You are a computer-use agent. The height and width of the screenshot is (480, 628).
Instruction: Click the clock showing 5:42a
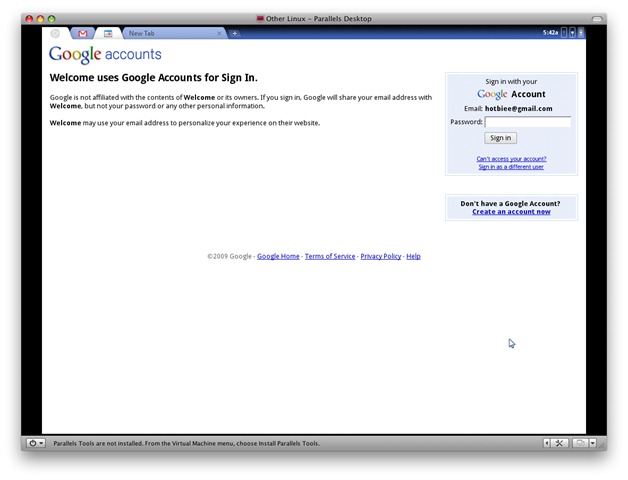(550, 33)
